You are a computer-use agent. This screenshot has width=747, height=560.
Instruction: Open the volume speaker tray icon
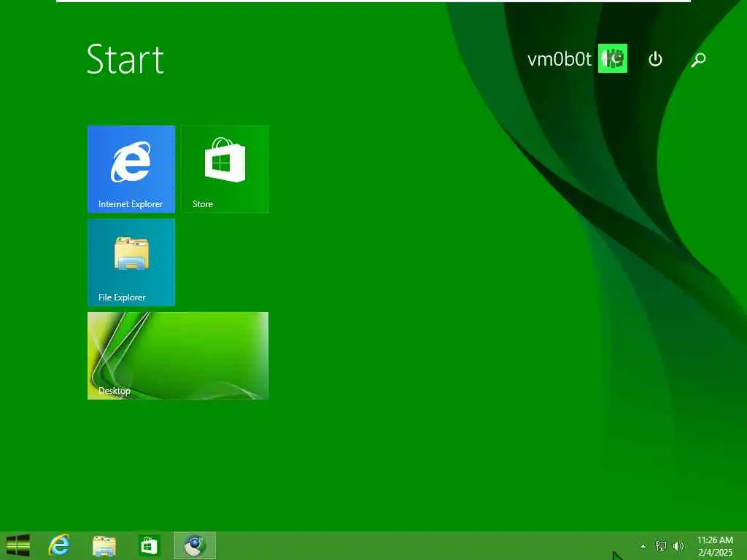(x=678, y=545)
